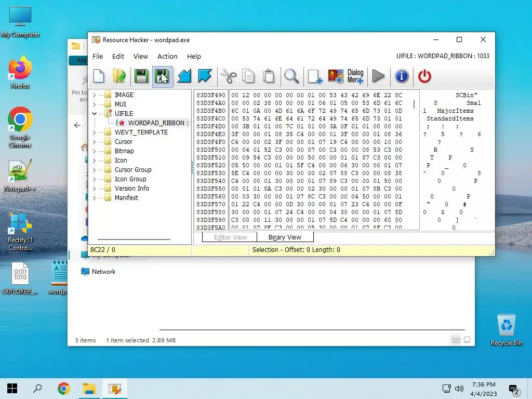Open the File menu
532x399 pixels.
[98, 56]
